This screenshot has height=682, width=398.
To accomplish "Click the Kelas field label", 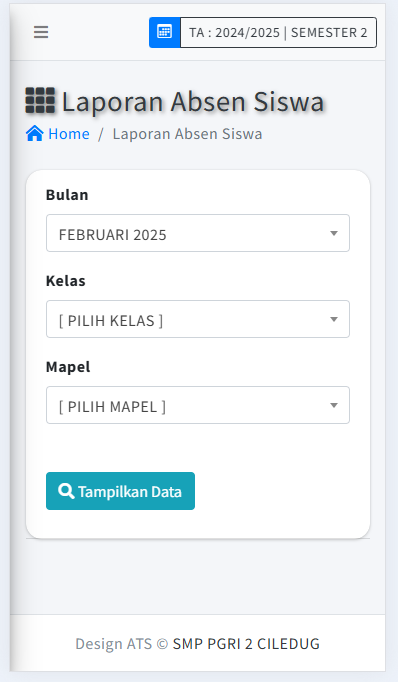I will [x=66, y=281].
